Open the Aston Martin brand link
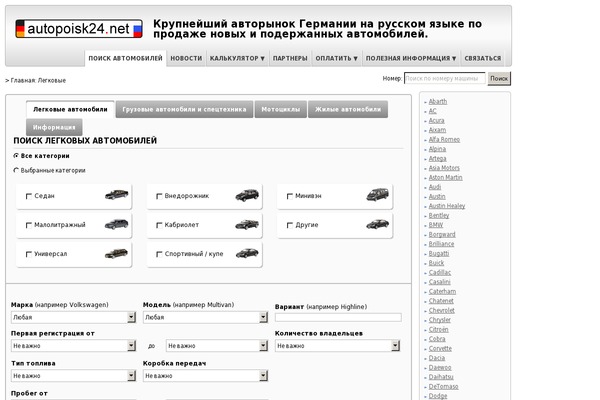The width and height of the screenshot is (600, 400). pos(445,177)
